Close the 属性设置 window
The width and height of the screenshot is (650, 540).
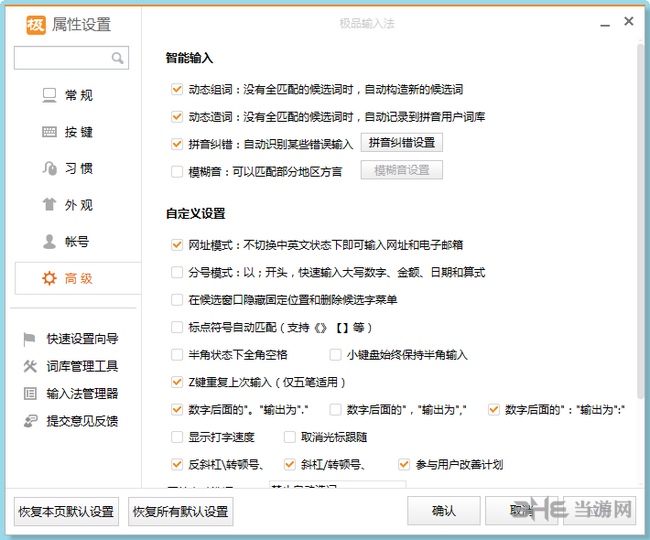coord(629,21)
